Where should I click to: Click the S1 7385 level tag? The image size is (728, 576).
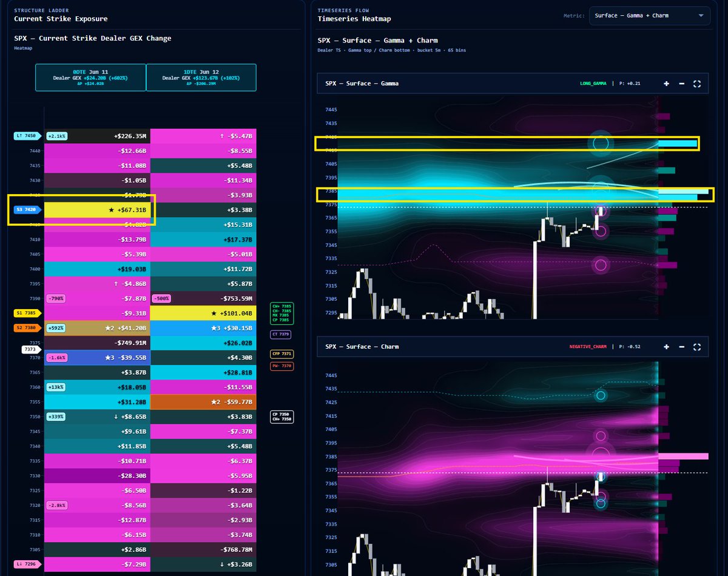(x=27, y=313)
